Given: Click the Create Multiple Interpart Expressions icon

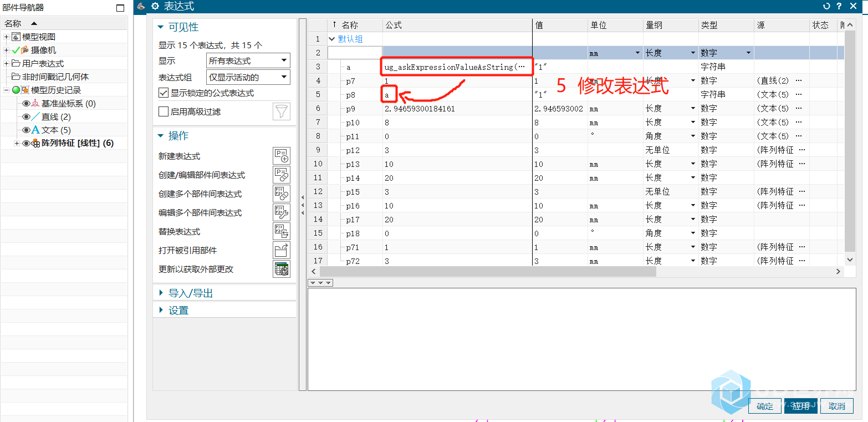Looking at the screenshot, I should [282, 194].
